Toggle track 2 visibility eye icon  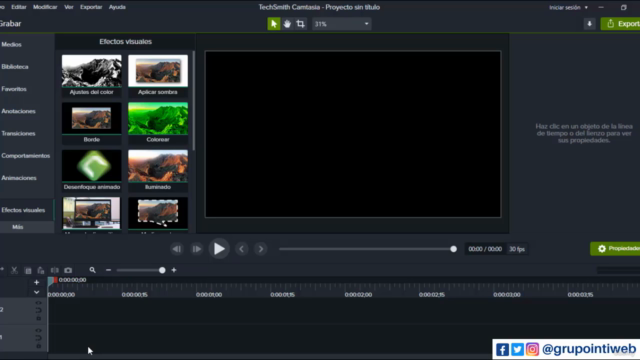click(38, 303)
